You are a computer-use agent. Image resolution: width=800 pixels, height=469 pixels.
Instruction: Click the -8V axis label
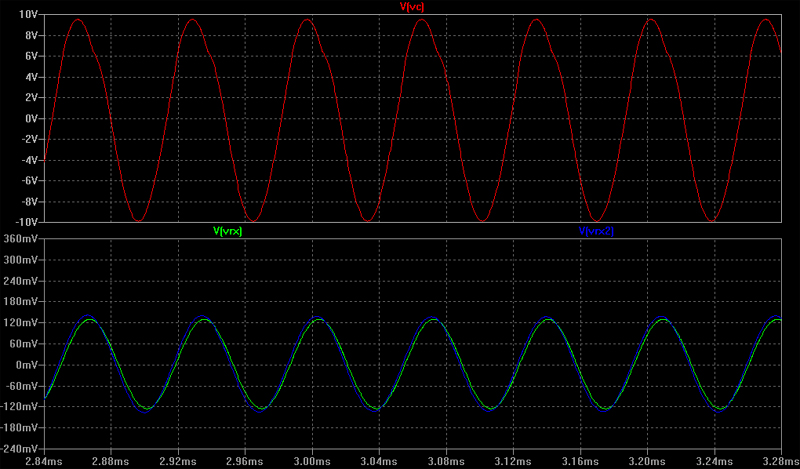coord(29,202)
